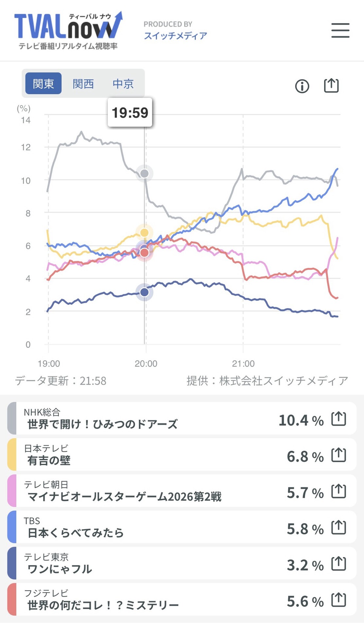Share the フジテレビ 5.6% rating
The width and height of the screenshot is (364, 628).
tap(338, 600)
